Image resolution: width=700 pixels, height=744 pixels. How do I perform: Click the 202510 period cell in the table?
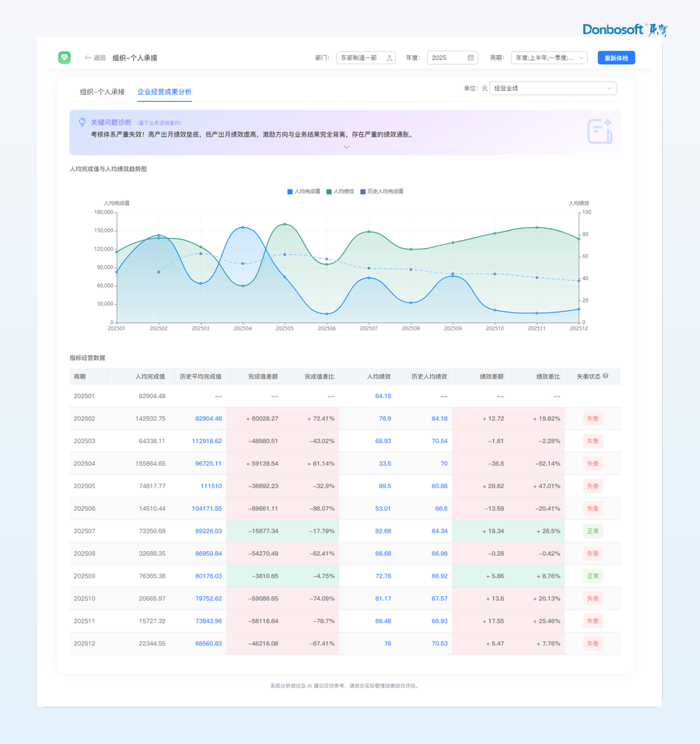[x=85, y=599]
